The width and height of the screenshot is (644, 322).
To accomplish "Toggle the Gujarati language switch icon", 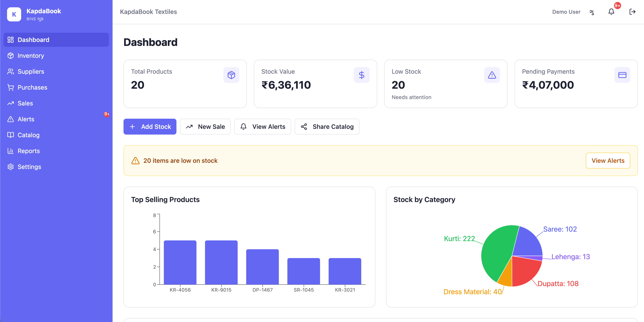I will point(592,12).
